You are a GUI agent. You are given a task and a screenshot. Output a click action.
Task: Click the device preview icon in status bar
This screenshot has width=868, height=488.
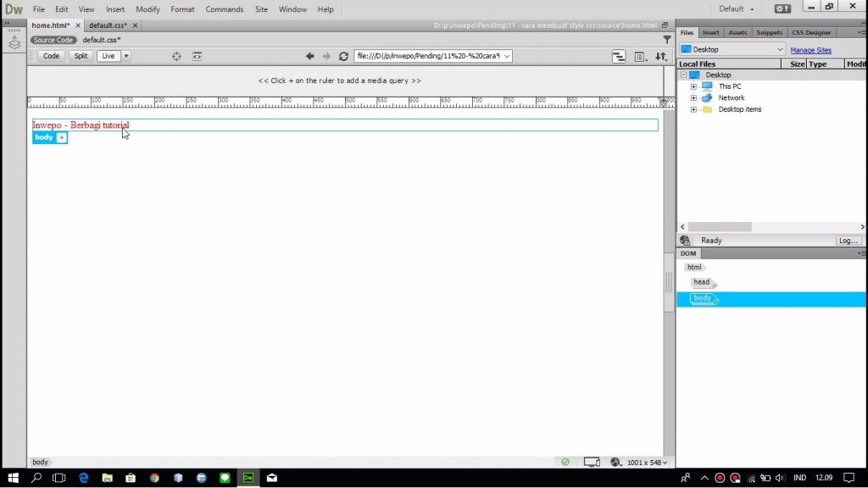[592, 462]
